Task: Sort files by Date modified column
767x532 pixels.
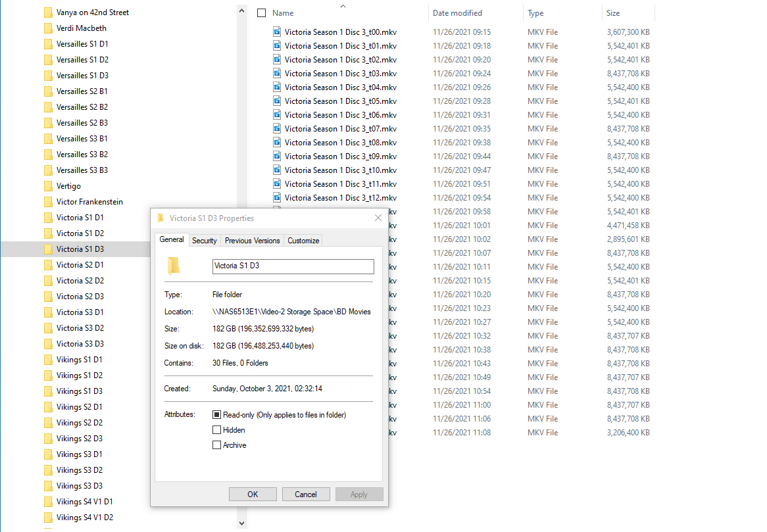Action: [x=457, y=13]
